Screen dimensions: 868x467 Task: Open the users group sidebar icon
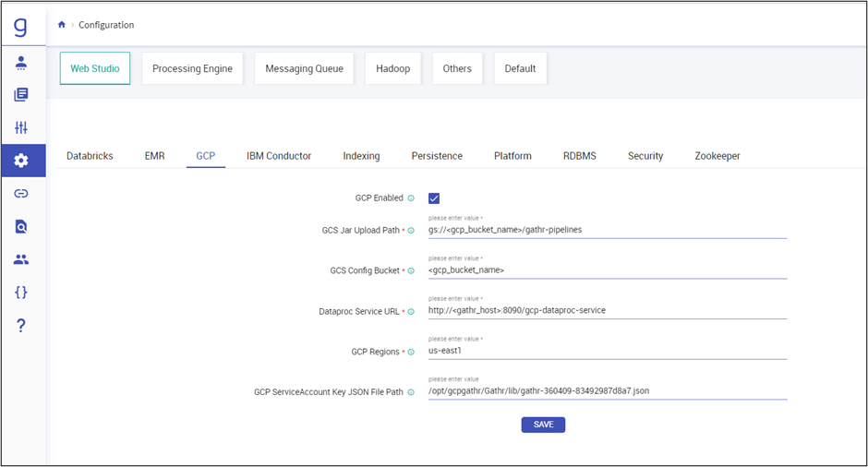coord(21,259)
